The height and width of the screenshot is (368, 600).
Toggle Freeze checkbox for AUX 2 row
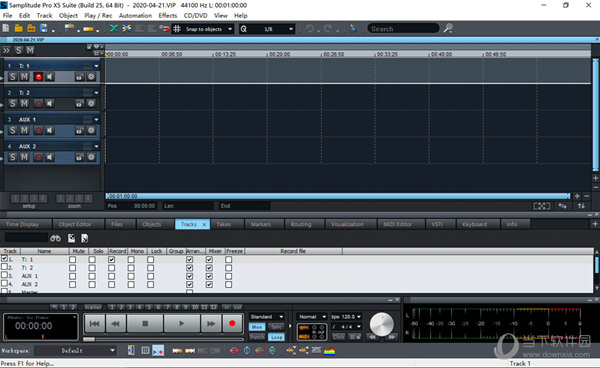click(x=228, y=285)
